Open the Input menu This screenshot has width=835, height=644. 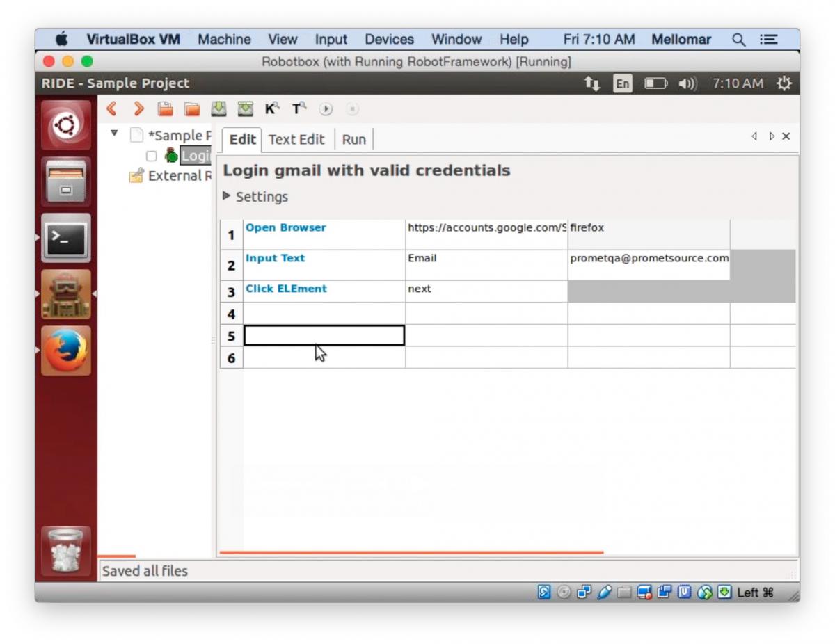[331, 40]
